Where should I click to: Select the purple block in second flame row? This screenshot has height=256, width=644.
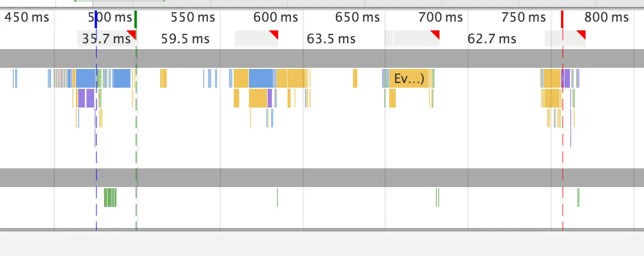[81, 98]
